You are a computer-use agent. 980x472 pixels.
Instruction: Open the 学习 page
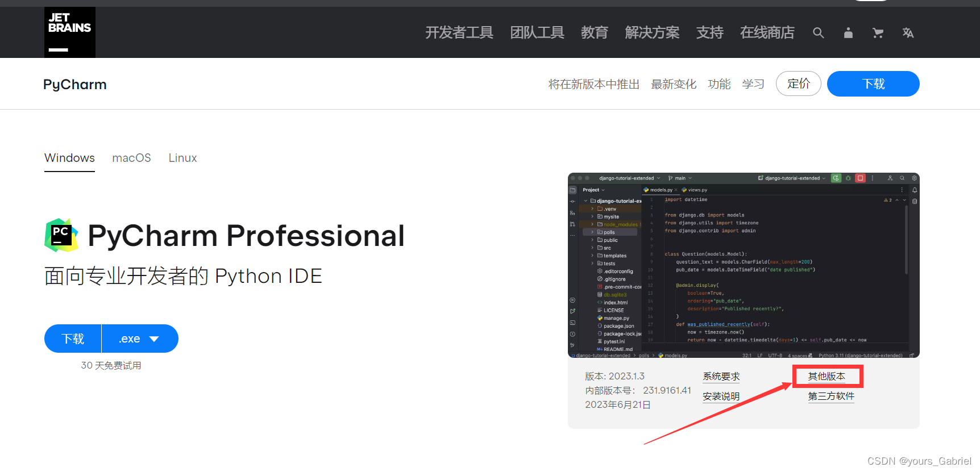(753, 84)
